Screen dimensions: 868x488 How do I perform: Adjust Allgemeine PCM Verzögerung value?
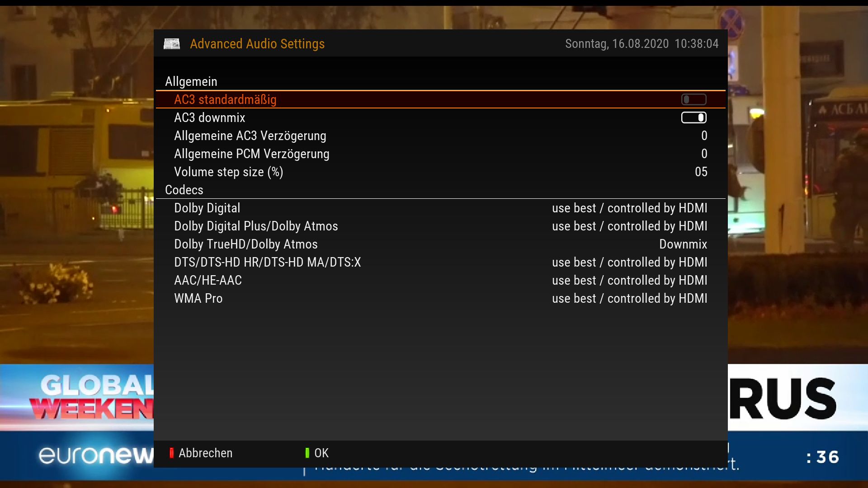pyautogui.click(x=704, y=154)
